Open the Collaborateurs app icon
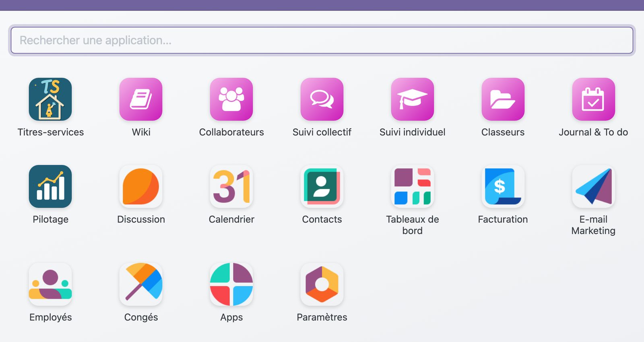644x342 pixels. pos(231,99)
